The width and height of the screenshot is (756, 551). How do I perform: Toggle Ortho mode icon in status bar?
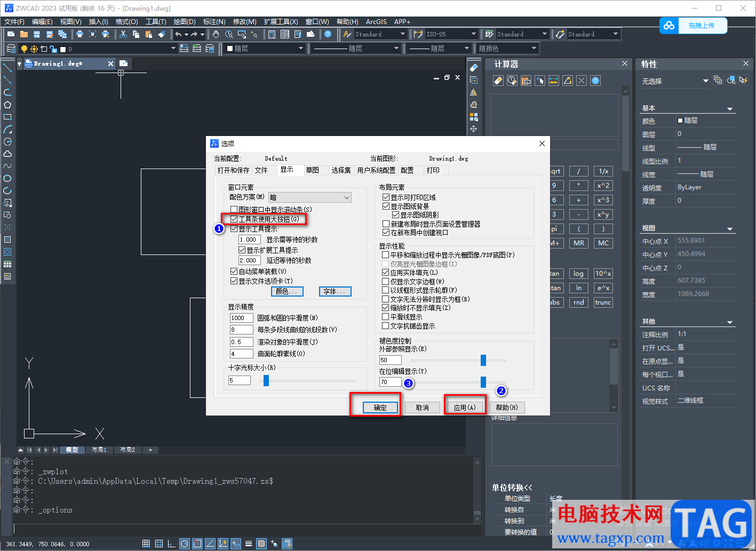(171, 544)
